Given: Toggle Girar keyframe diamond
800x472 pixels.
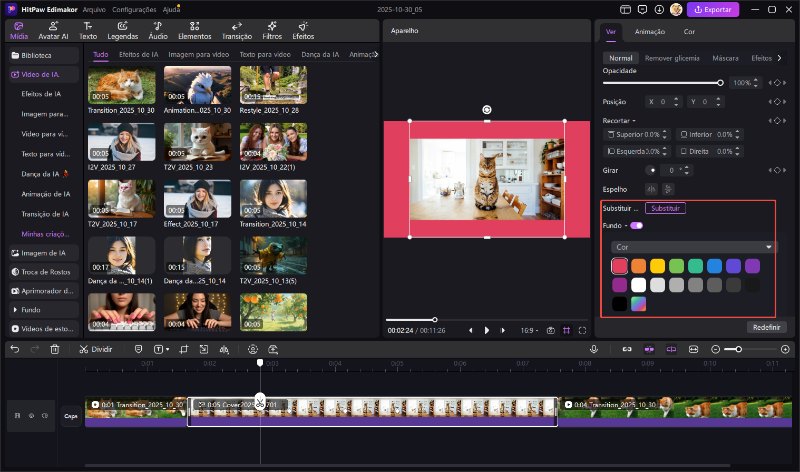Looking at the screenshot, I should pos(777,170).
